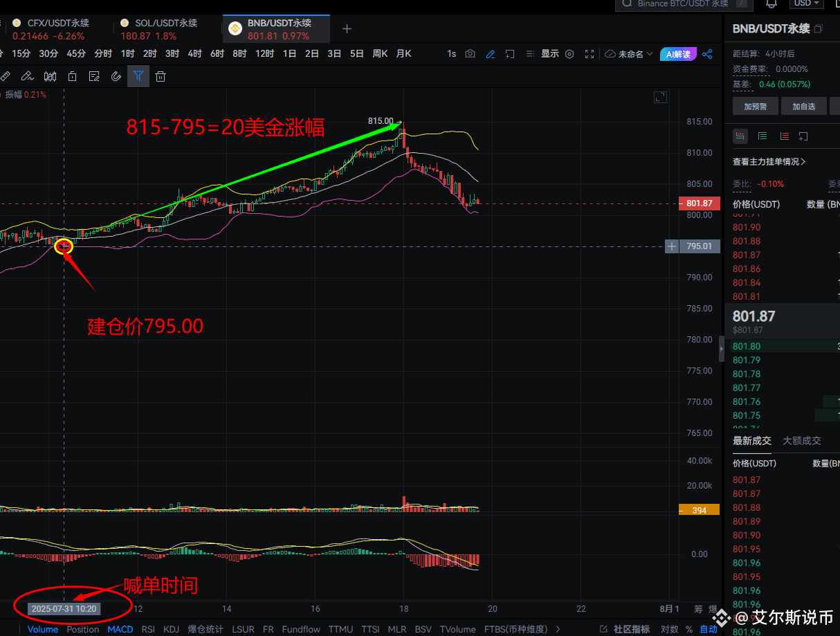Select the 月K timeframe
Screen dimensions: 840x636
[403, 54]
